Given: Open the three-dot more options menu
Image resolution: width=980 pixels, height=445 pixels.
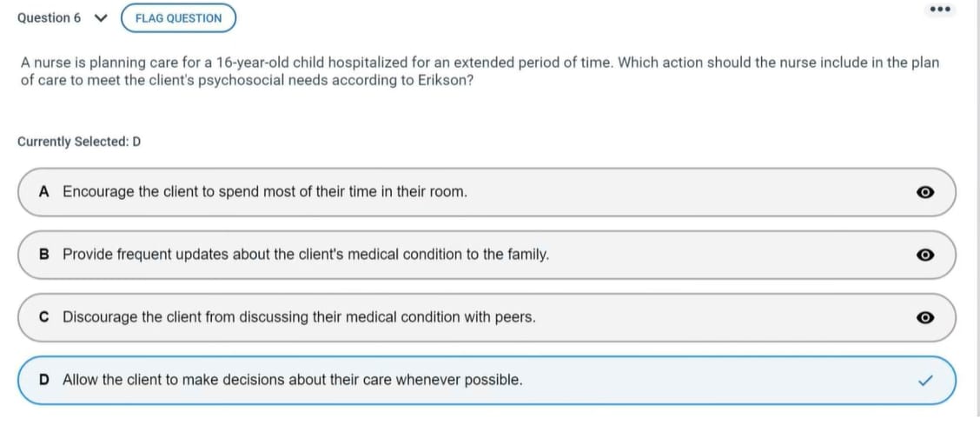Looking at the screenshot, I should (940, 10).
